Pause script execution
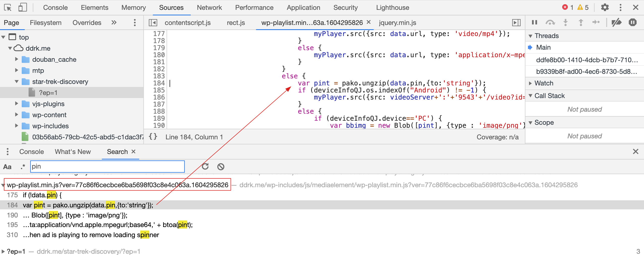The height and width of the screenshot is (255, 644). 534,23
